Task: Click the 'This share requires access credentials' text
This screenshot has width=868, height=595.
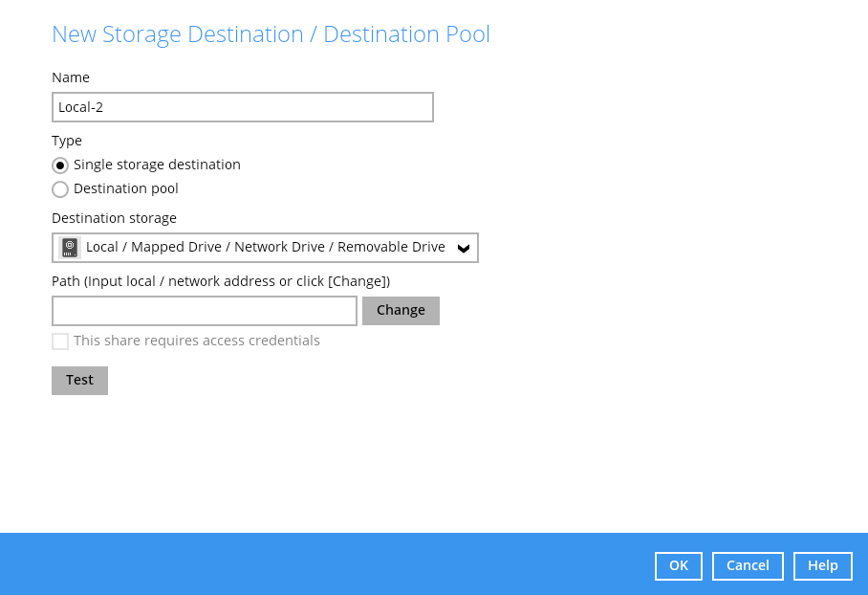Action: (x=197, y=341)
